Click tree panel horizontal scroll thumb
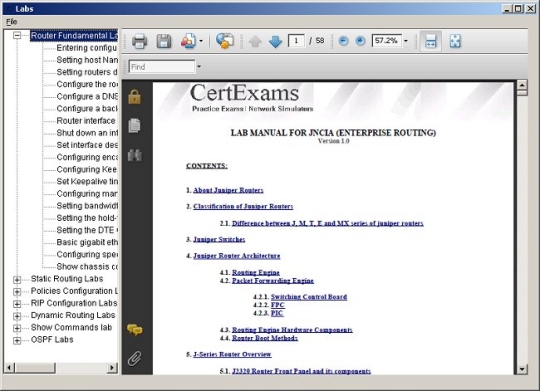 [35, 368]
